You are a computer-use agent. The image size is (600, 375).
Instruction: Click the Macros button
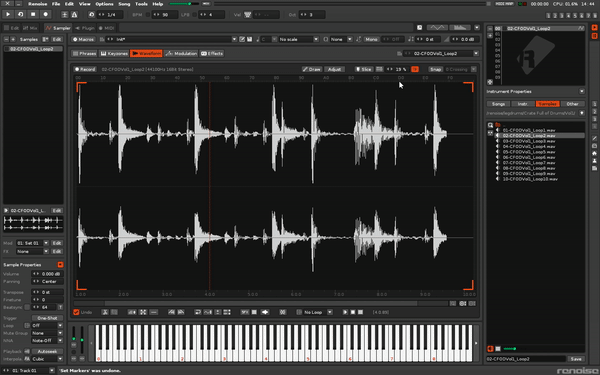tap(83, 39)
